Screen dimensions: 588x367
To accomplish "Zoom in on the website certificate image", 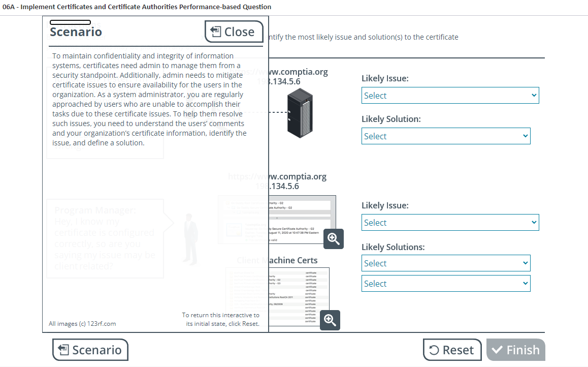I will pyautogui.click(x=333, y=239).
